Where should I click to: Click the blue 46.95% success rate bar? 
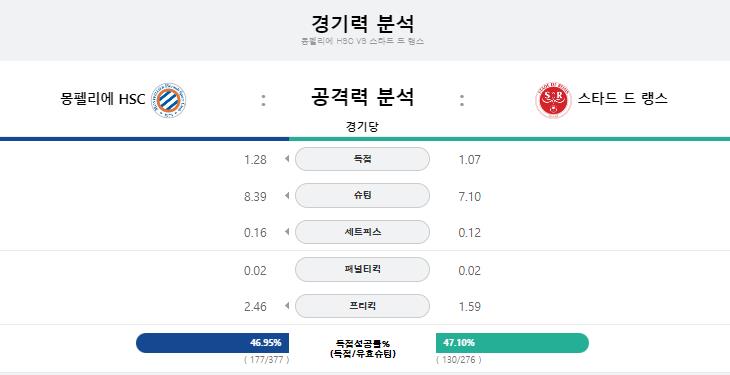pos(212,343)
